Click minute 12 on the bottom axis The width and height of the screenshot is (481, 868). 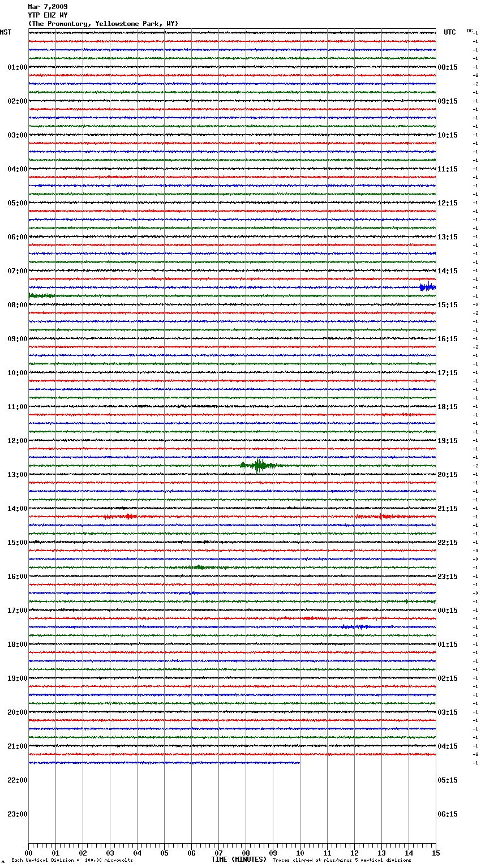354,853
